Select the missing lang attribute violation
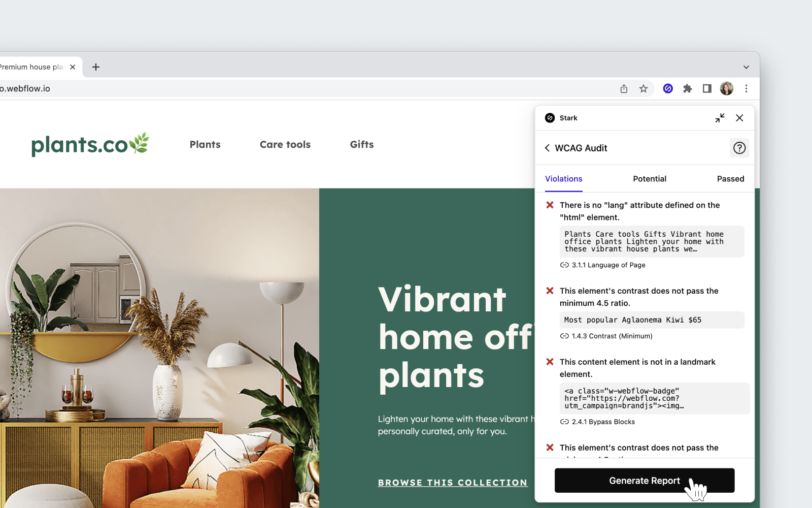This screenshot has height=508, width=812. pos(639,211)
